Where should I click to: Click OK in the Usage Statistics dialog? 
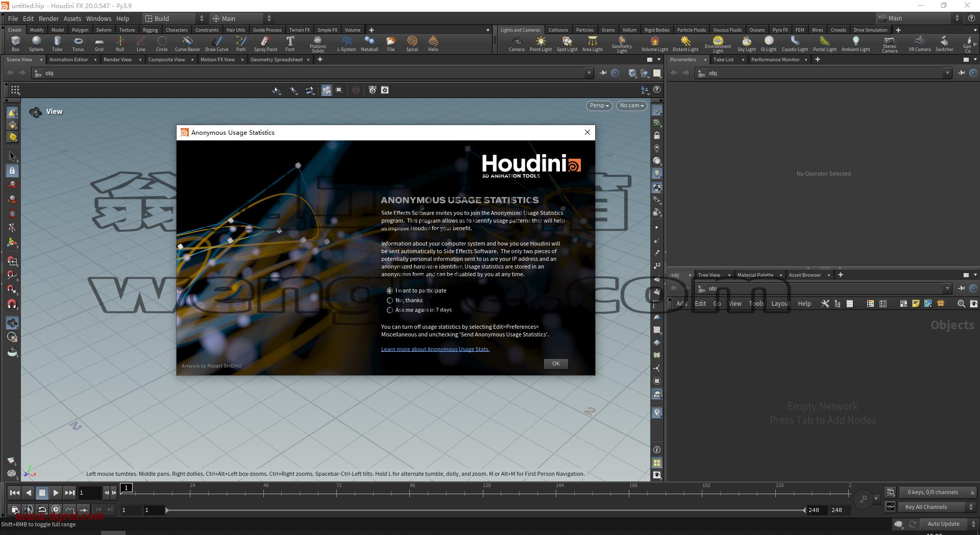tap(556, 363)
